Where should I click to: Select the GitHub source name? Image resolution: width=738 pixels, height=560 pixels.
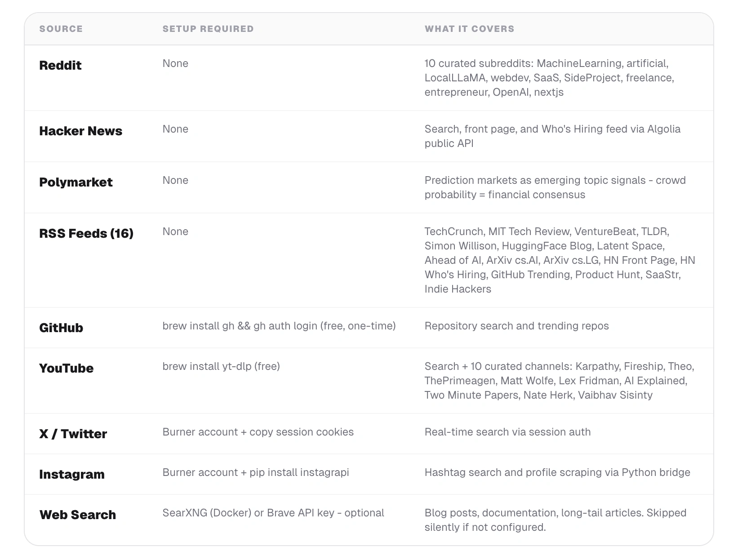pos(61,328)
